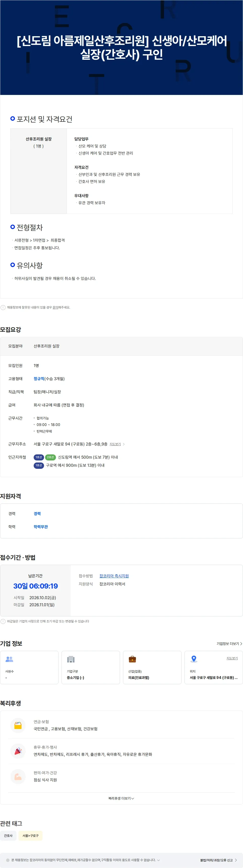Click chevron after 근무지주소 지도보기
The height and width of the screenshot is (868, 243).
point(124,444)
